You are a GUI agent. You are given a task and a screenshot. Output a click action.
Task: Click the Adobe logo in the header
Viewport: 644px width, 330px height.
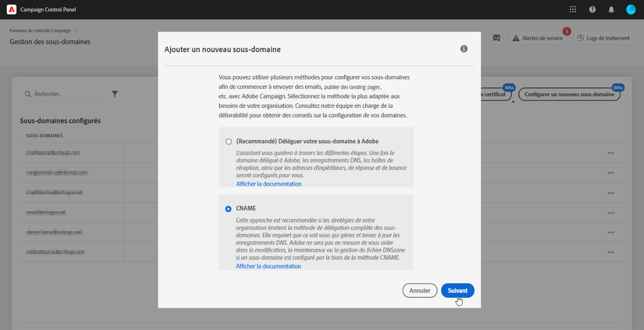(12, 10)
